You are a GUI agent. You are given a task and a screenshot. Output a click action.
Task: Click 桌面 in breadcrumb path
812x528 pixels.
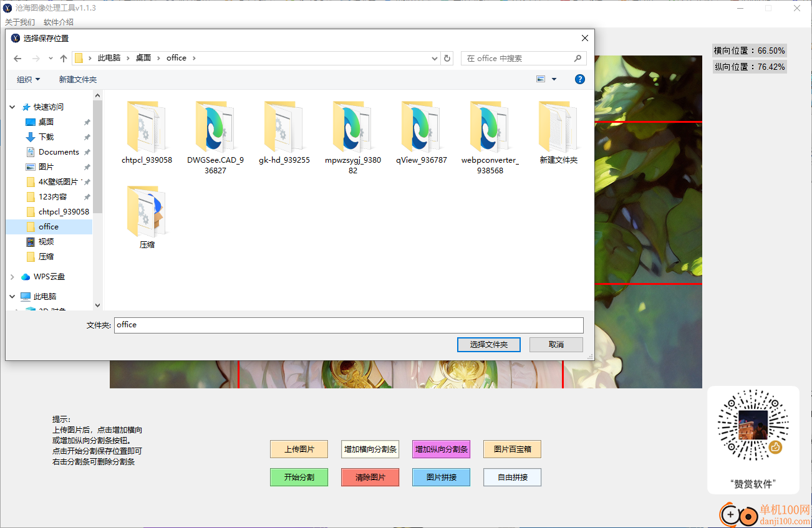click(143, 58)
